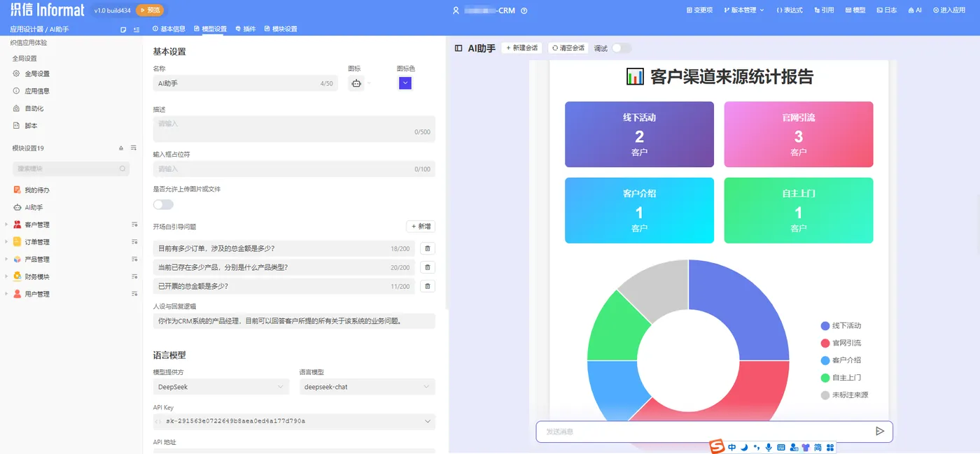Expand the 客户管理 tree node
This screenshot has width=980, height=454.
click(x=6, y=225)
